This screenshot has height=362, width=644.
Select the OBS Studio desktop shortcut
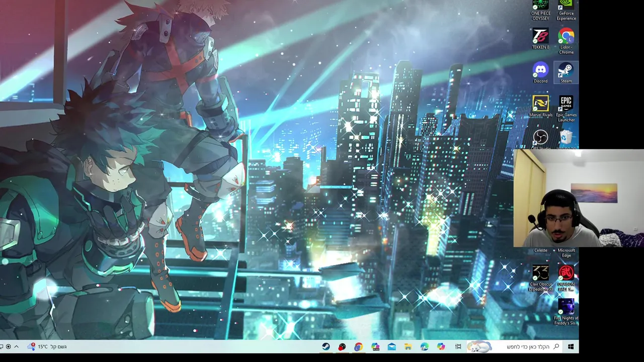coord(540,140)
